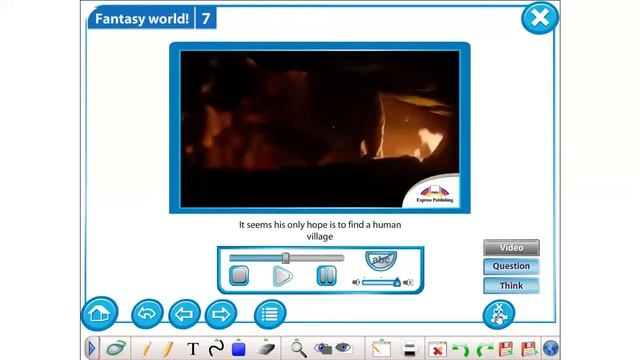Screen dimensions: 640x360
Task: Click the printer icon
Action: pos(409,349)
